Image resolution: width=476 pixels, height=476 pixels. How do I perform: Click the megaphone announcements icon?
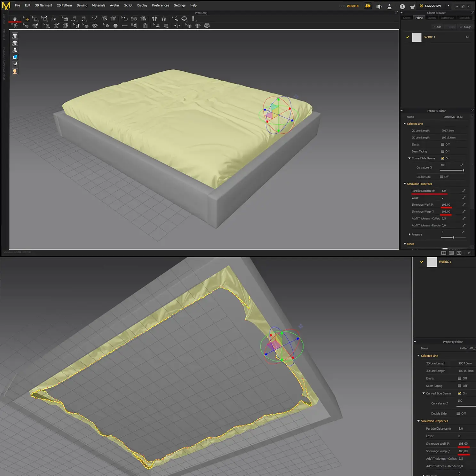(379, 6)
